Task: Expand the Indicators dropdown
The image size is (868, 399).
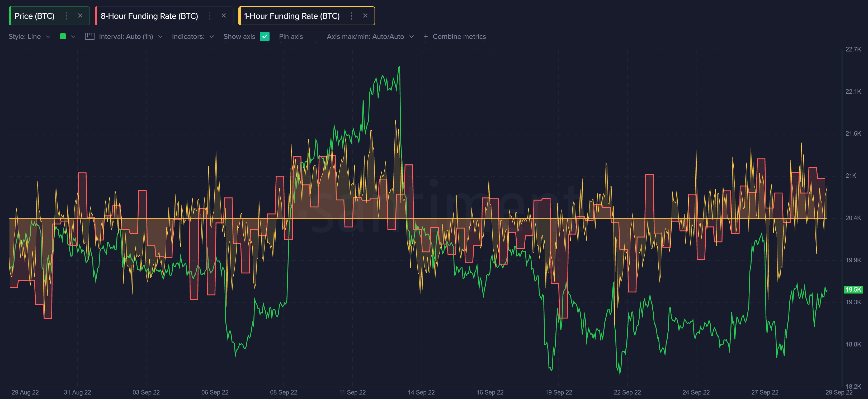Action: (193, 36)
